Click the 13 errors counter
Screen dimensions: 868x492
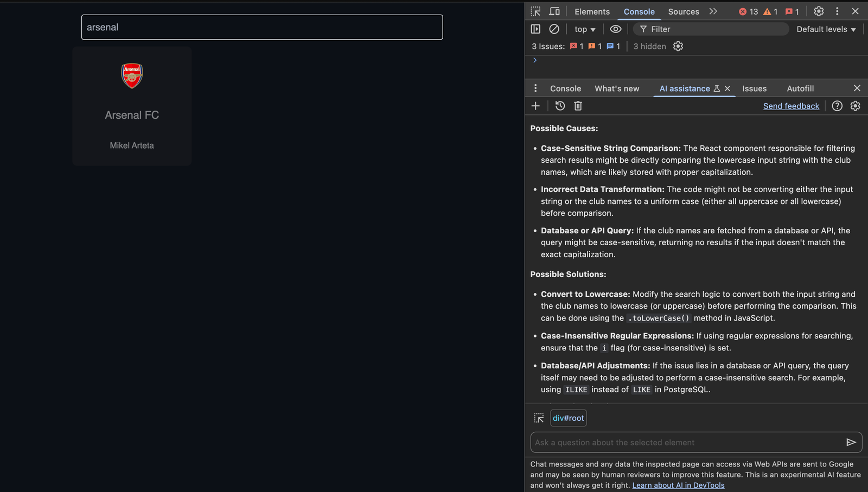pos(748,11)
